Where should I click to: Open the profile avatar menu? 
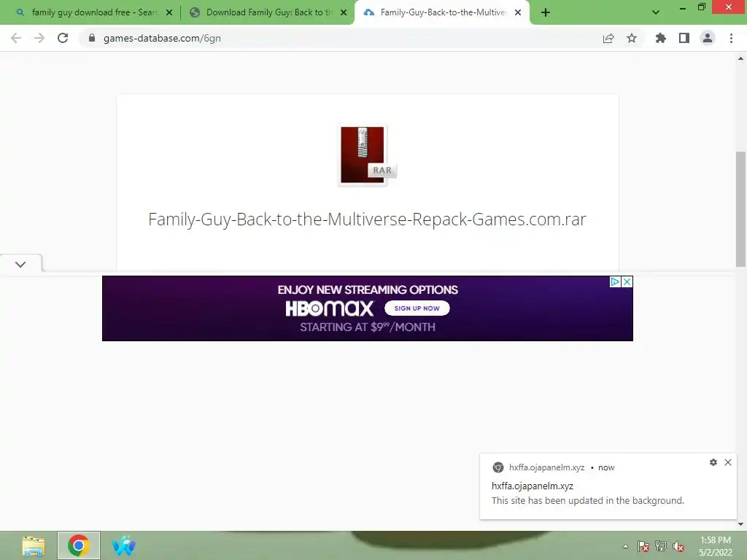point(708,38)
